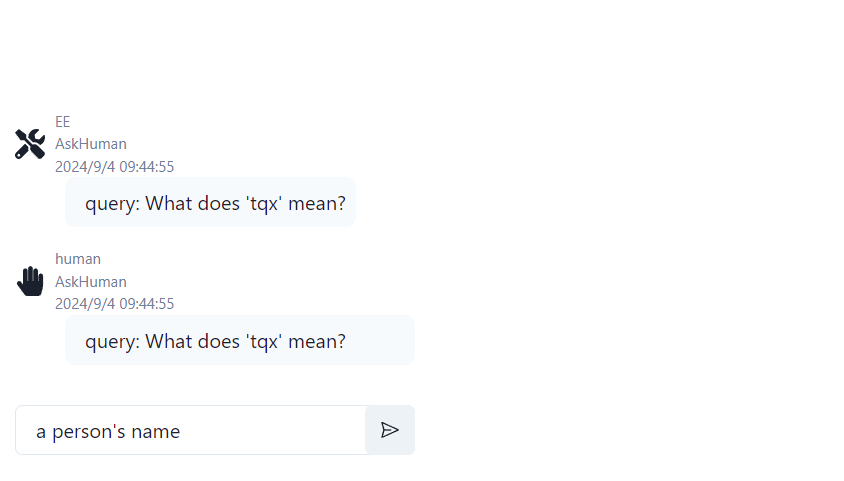
Task: Select EE's "What does 'tqx' mean?" message bubble
Action: pyautogui.click(x=210, y=203)
